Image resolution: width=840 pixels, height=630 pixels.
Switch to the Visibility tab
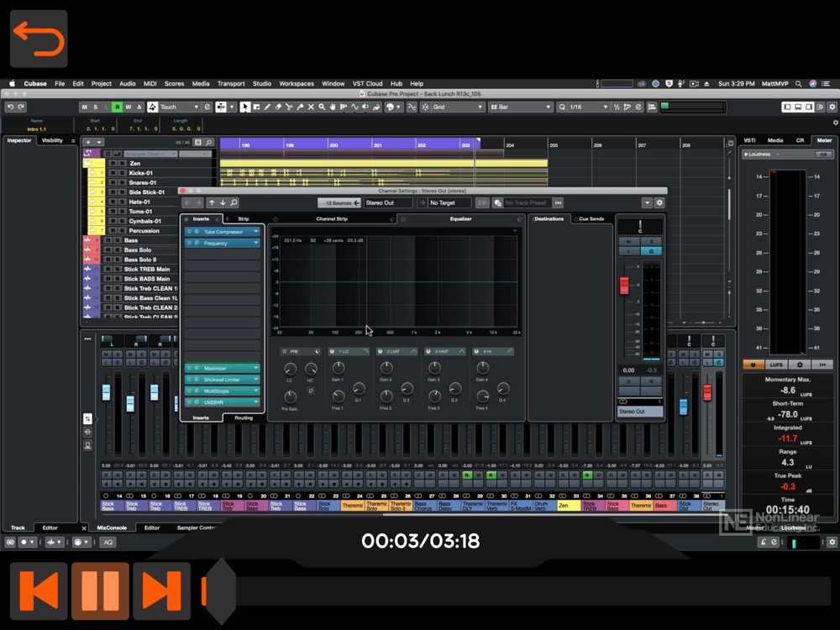(x=52, y=140)
